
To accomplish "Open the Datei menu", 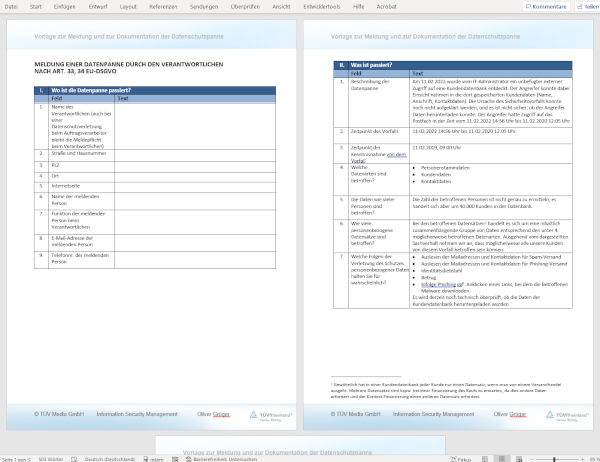I will (x=11, y=6).
